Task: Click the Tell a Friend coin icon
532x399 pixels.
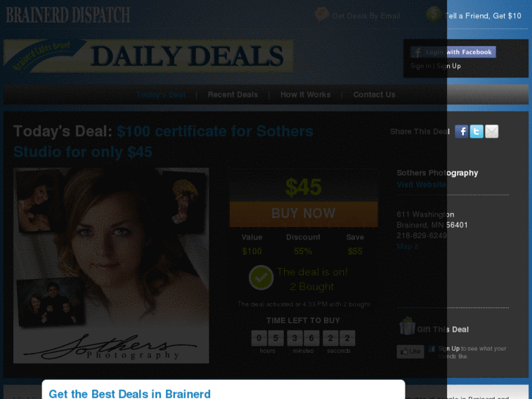Action: [434, 14]
